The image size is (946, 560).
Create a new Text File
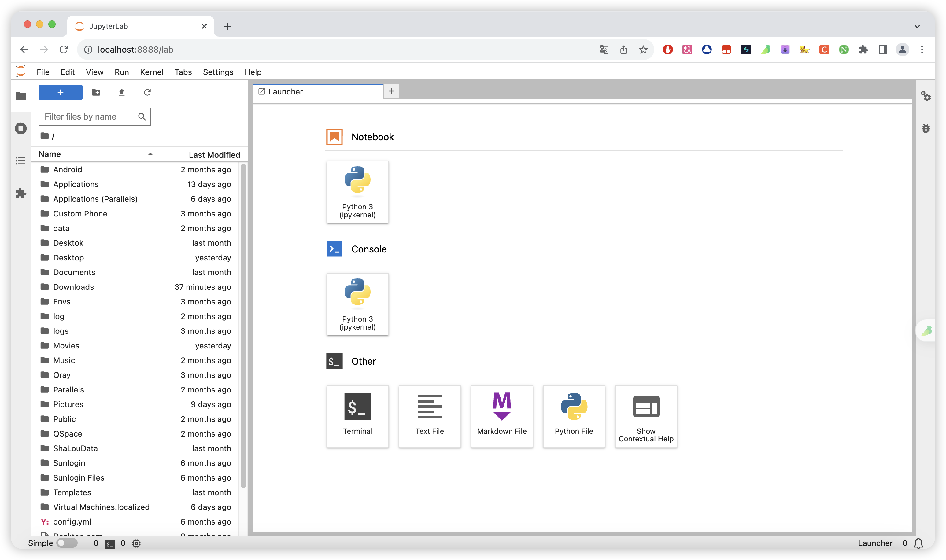[x=429, y=416]
